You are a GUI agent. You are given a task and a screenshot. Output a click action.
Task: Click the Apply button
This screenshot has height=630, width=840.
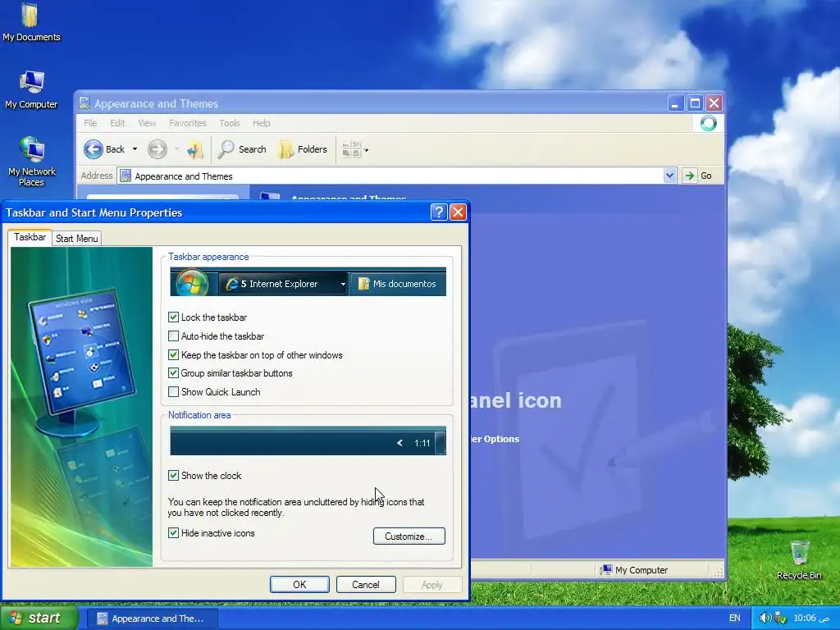pos(431,584)
